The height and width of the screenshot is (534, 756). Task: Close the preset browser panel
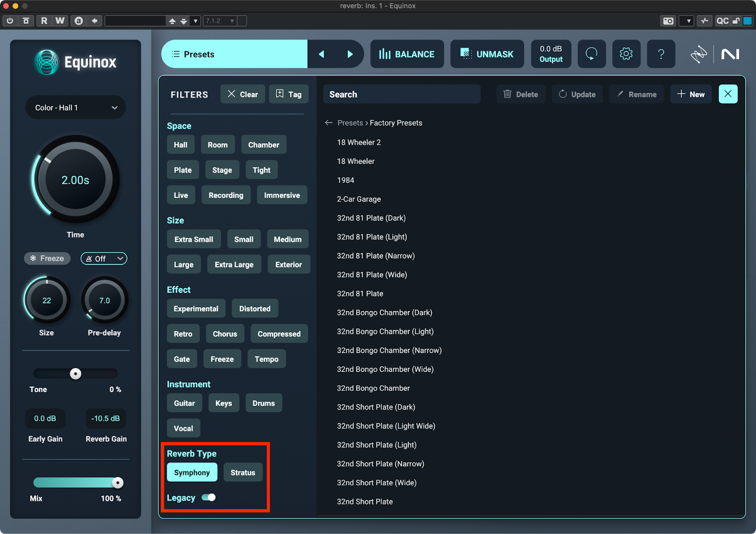point(728,94)
